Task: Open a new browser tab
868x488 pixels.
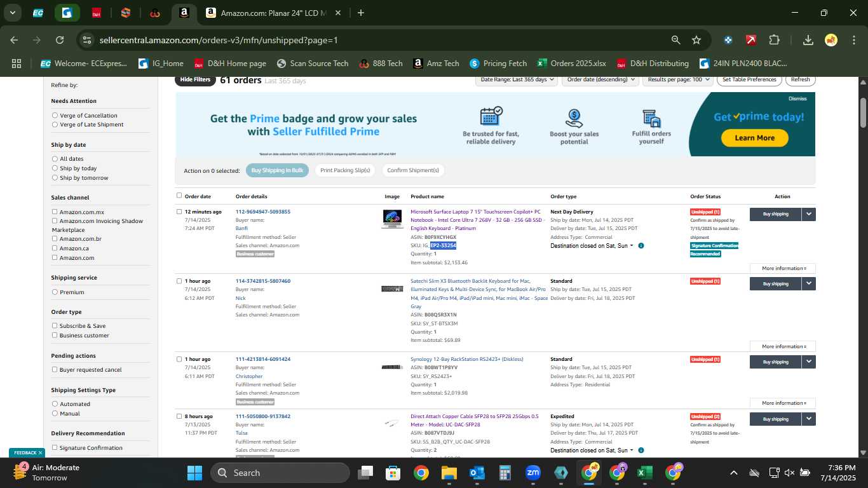Action: coord(361,13)
